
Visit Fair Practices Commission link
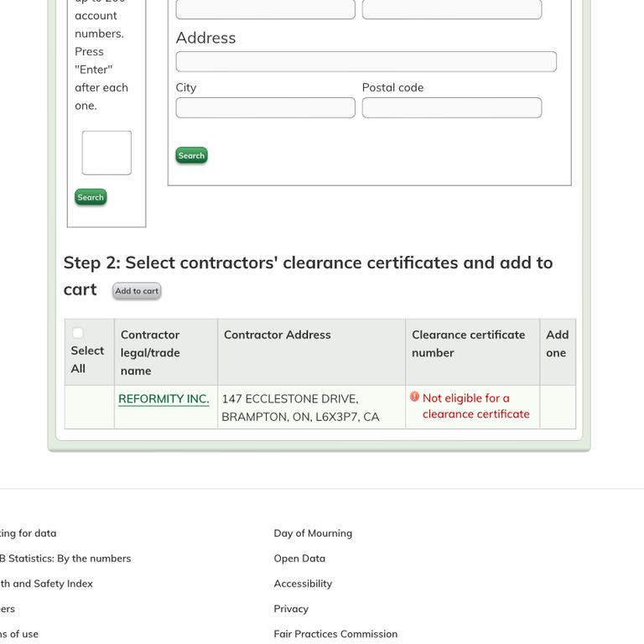[335, 634]
